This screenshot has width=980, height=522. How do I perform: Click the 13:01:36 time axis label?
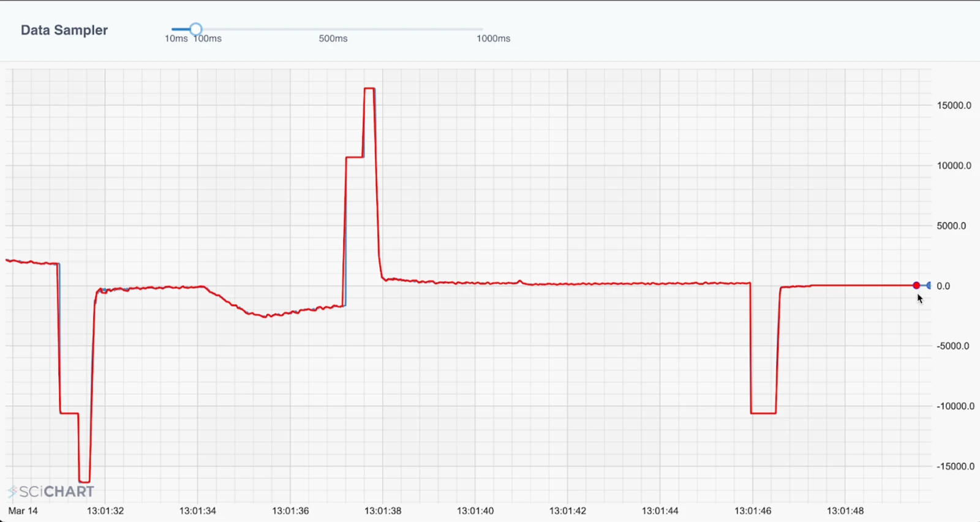point(290,510)
